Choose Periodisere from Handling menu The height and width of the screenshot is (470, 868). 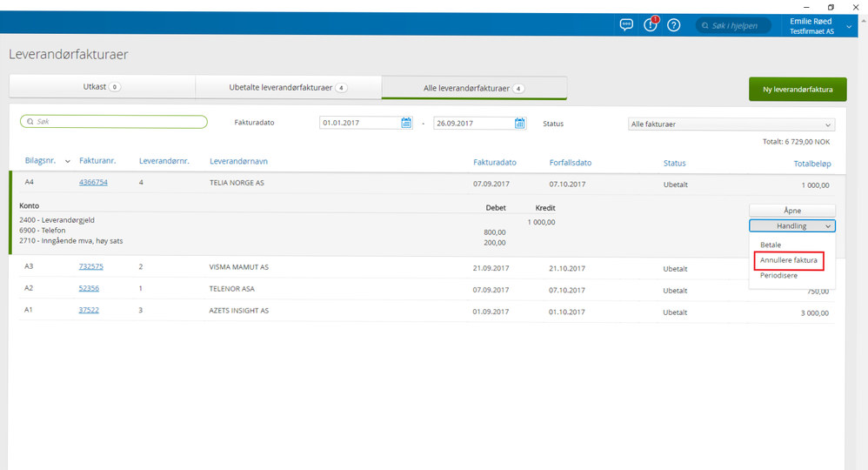pyautogui.click(x=779, y=275)
